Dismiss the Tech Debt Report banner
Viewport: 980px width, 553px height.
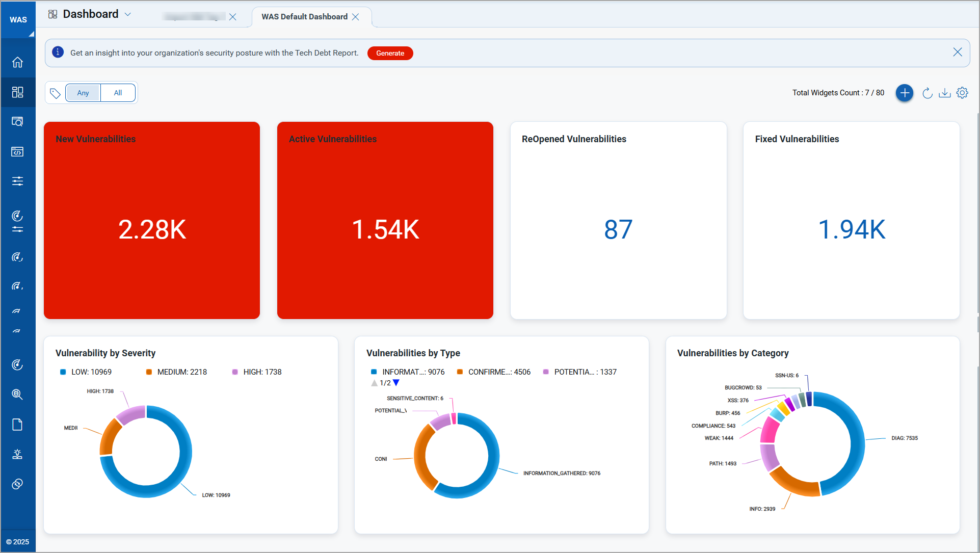pos(958,52)
